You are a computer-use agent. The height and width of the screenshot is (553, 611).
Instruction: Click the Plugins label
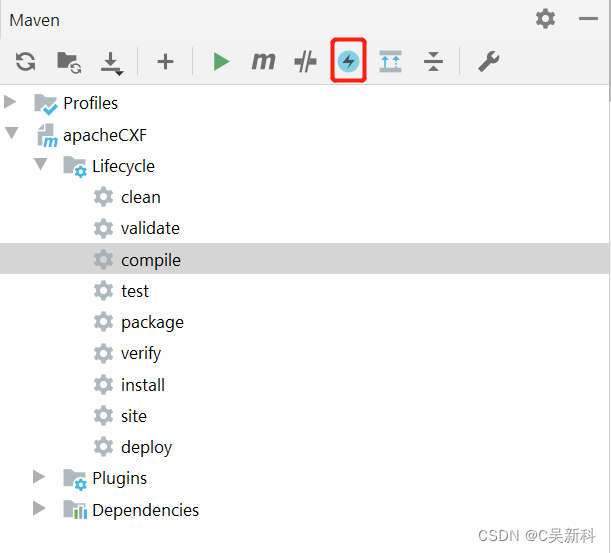point(119,479)
